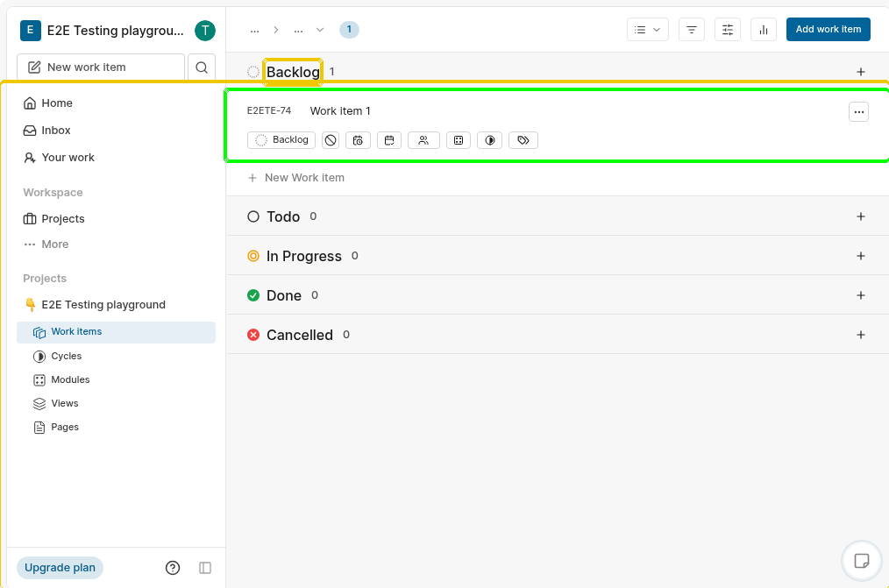Open Cycles in the project sidebar
Image resolution: width=889 pixels, height=588 pixels.
pos(66,356)
